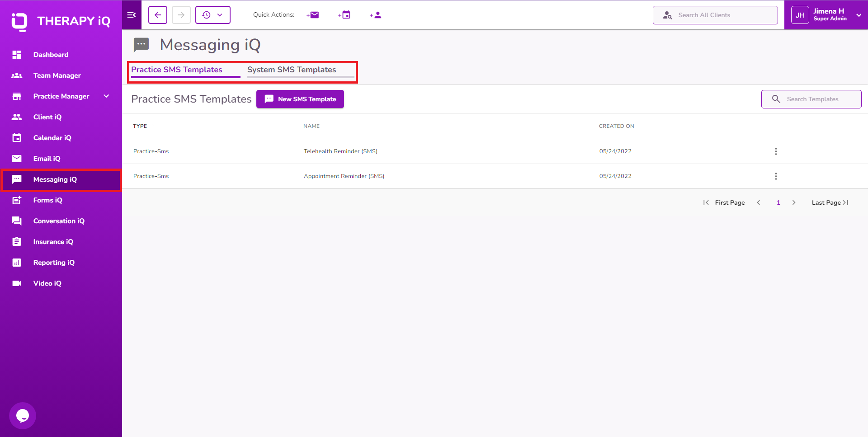The width and height of the screenshot is (868, 437).
Task: Click the back navigation arrow
Action: pos(157,14)
